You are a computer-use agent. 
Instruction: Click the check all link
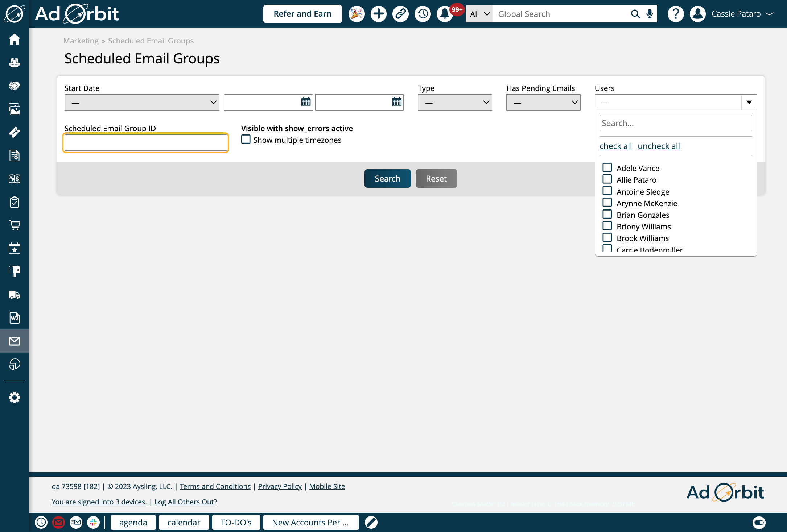coord(616,146)
